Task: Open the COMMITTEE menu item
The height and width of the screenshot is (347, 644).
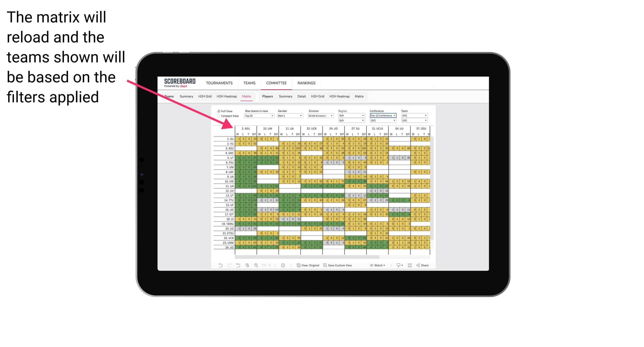Action: (277, 83)
